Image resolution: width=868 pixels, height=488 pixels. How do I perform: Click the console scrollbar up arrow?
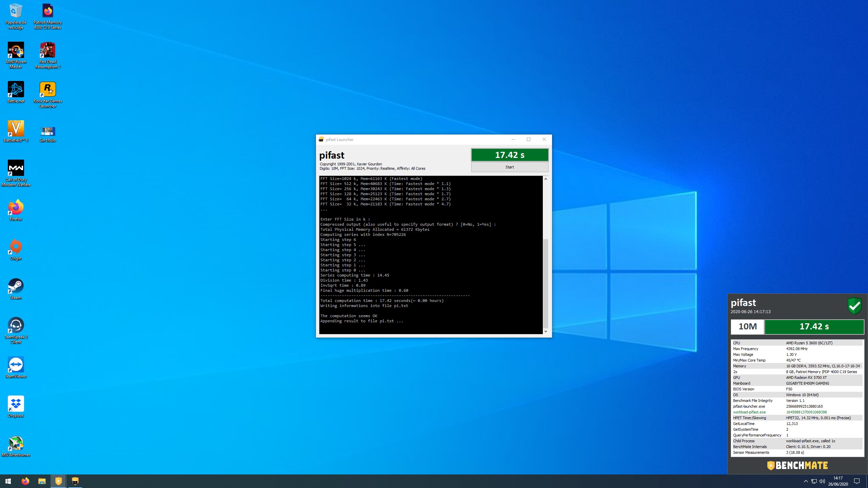click(546, 179)
